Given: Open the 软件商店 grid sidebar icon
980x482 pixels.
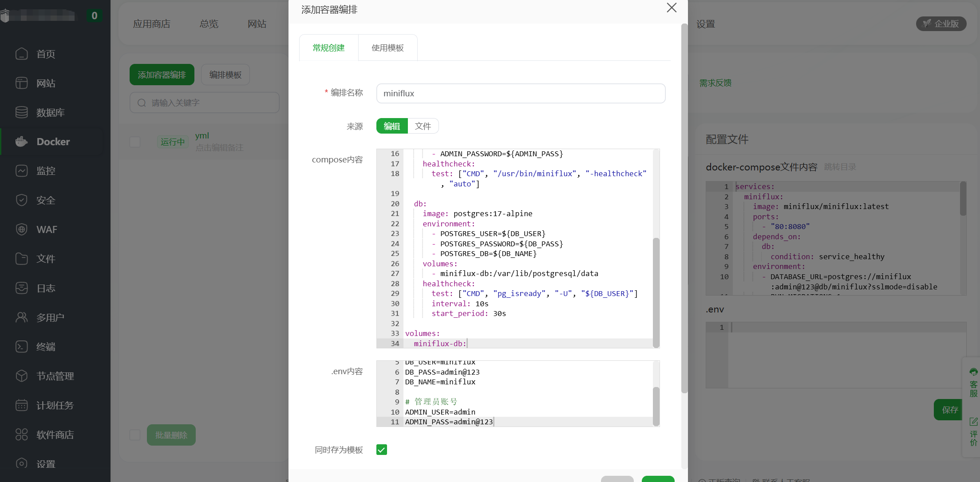Looking at the screenshot, I should 21,435.
